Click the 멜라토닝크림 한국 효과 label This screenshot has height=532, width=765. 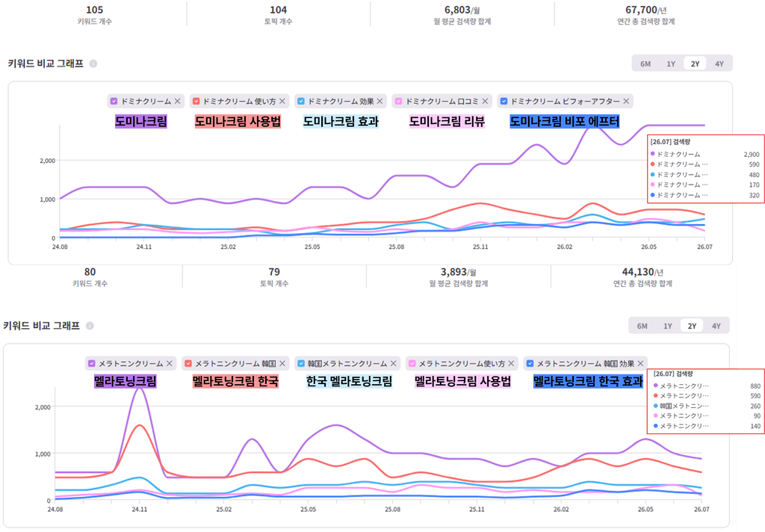[x=588, y=381]
